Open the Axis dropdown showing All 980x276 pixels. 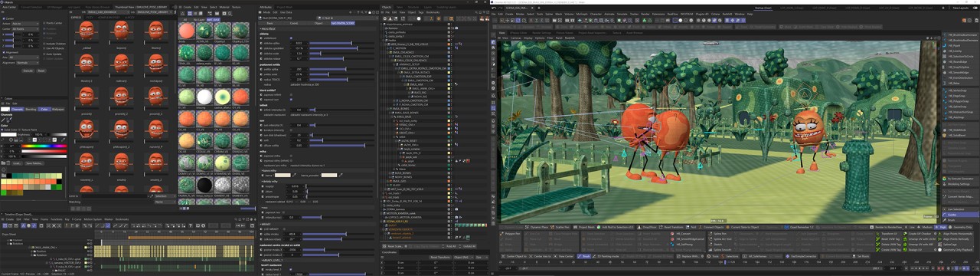(24, 58)
